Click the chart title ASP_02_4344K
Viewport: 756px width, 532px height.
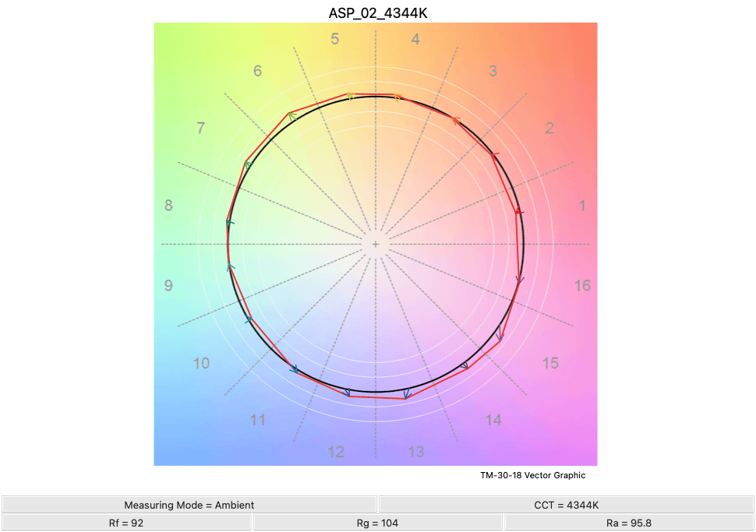[378, 13]
